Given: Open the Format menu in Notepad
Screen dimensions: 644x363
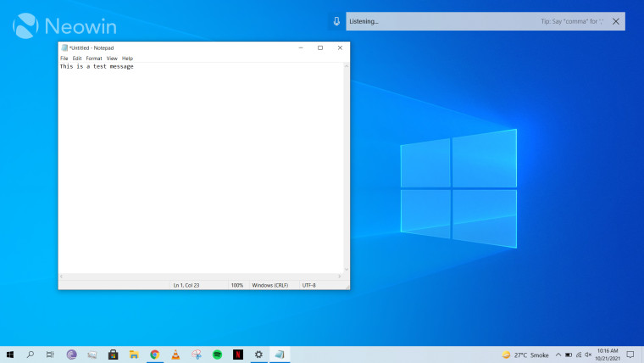Looking at the screenshot, I should (x=94, y=59).
